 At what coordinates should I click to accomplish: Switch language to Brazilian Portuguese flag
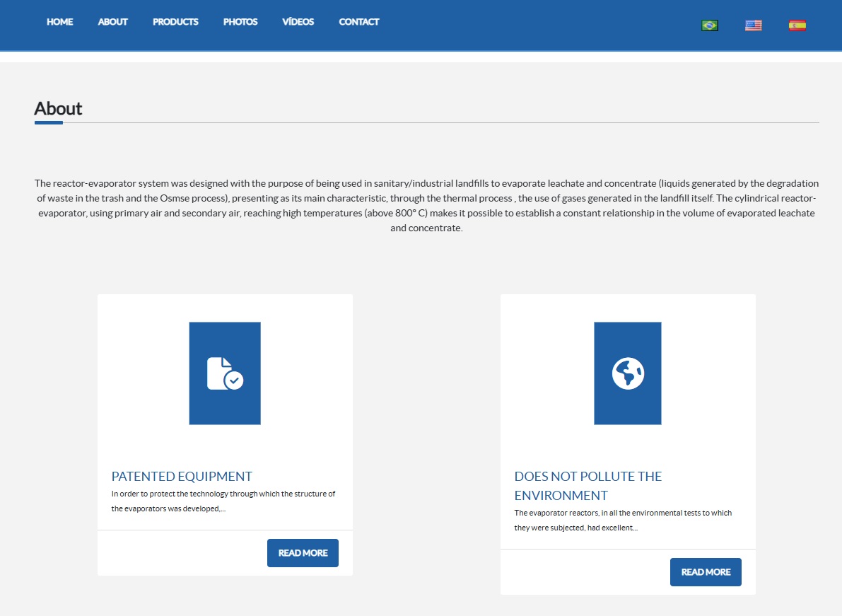(x=709, y=25)
